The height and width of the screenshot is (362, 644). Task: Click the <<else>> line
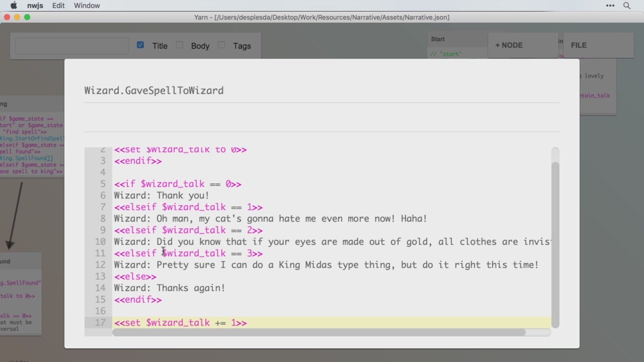[x=135, y=277]
